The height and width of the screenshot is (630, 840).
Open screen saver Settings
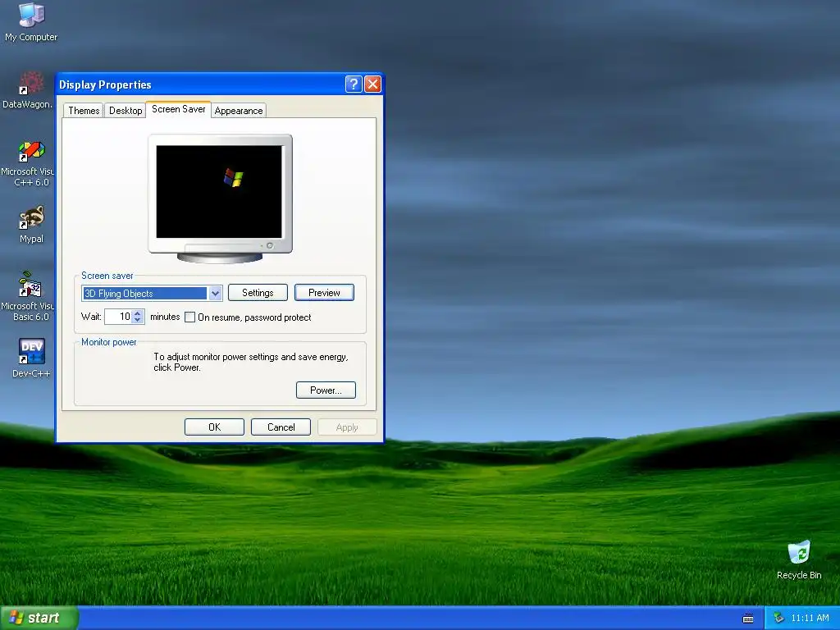click(x=258, y=293)
